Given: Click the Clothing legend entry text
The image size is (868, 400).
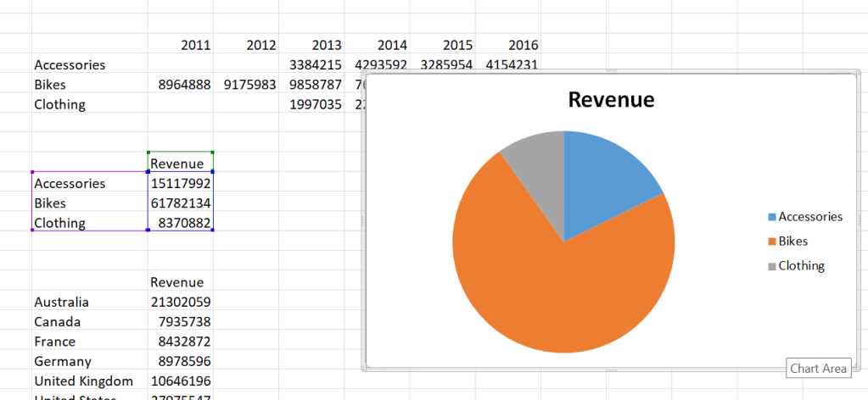Looking at the screenshot, I should point(801,266).
